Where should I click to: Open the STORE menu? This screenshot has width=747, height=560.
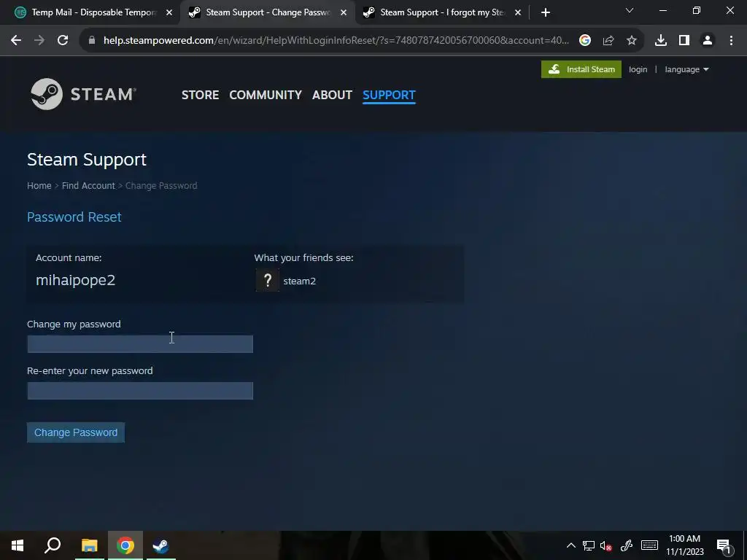tap(200, 95)
